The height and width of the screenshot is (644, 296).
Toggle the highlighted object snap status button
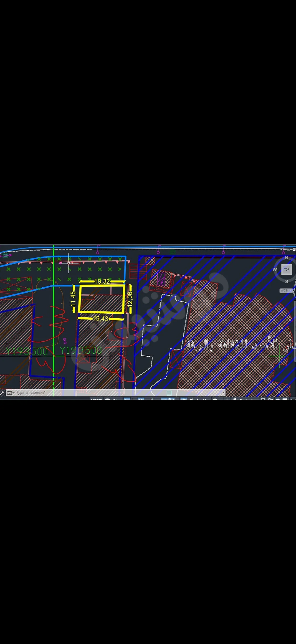[141, 399]
